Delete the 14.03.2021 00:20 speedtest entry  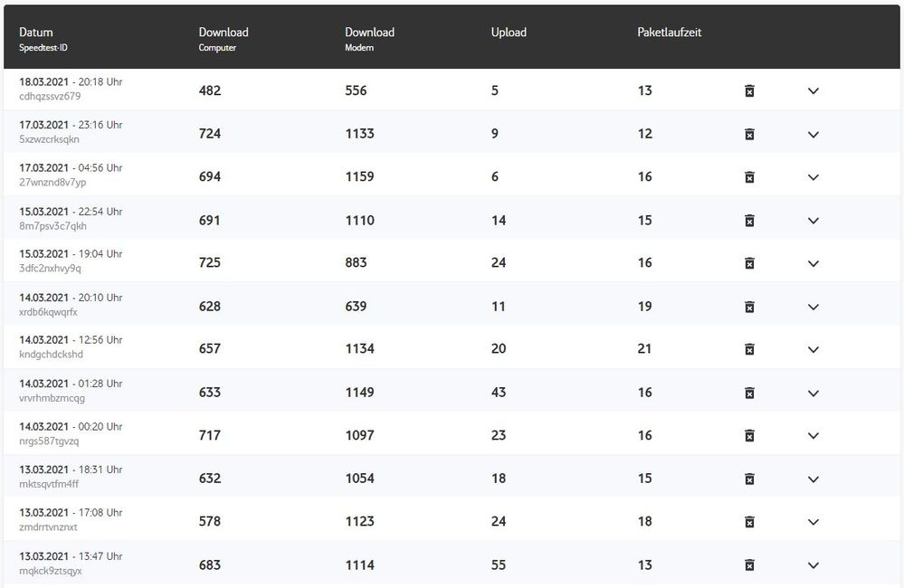[x=749, y=435]
